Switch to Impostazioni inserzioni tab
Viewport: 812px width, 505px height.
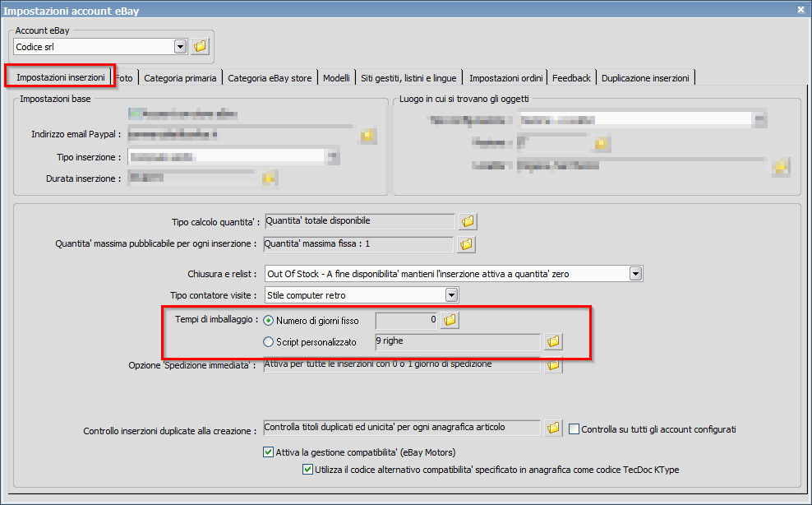(x=61, y=77)
